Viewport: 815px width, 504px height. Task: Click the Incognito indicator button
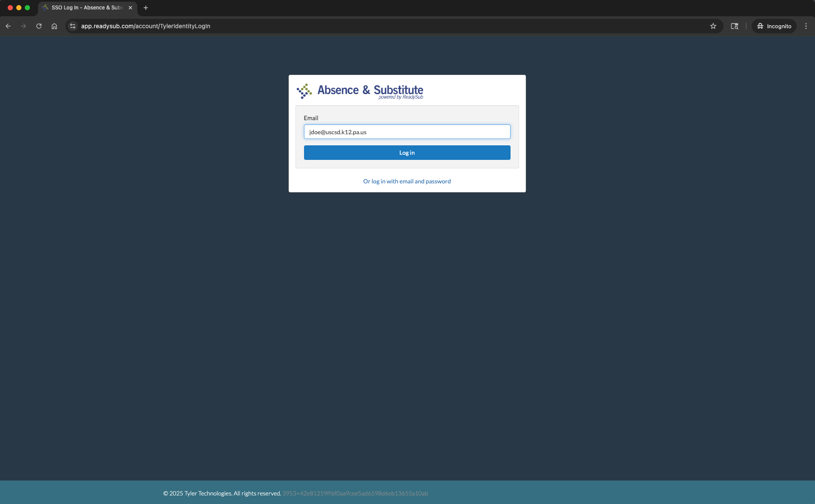(x=774, y=26)
